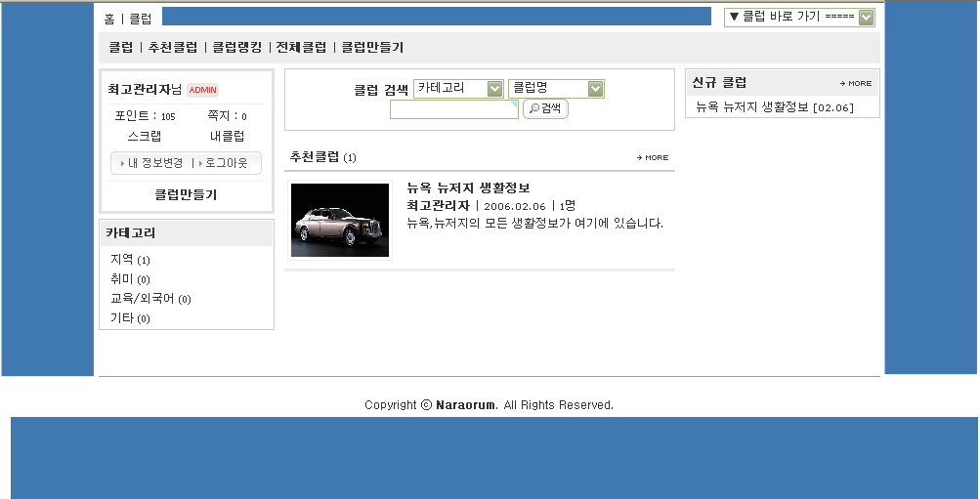Image resolution: width=980 pixels, height=499 pixels.
Task: Open the 뉴욕 뉴저지 생활정보 club title link
Action: coord(467,187)
